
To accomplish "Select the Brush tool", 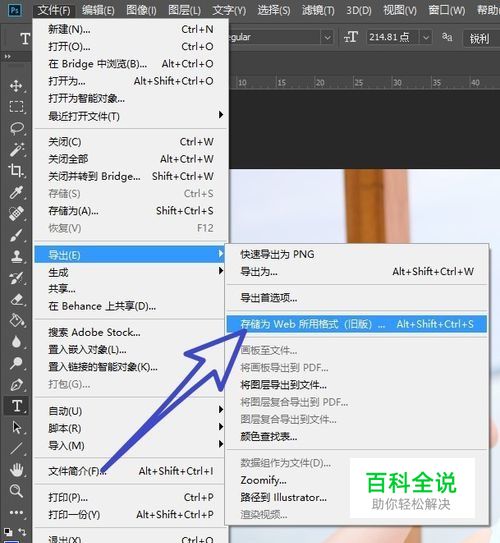I will click(x=16, y=235).
